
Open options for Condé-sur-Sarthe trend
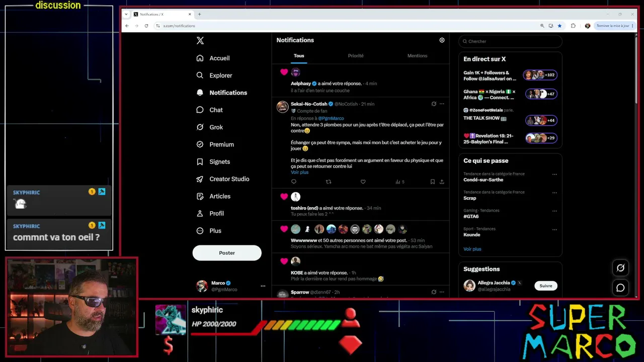(x=554, y=174)
